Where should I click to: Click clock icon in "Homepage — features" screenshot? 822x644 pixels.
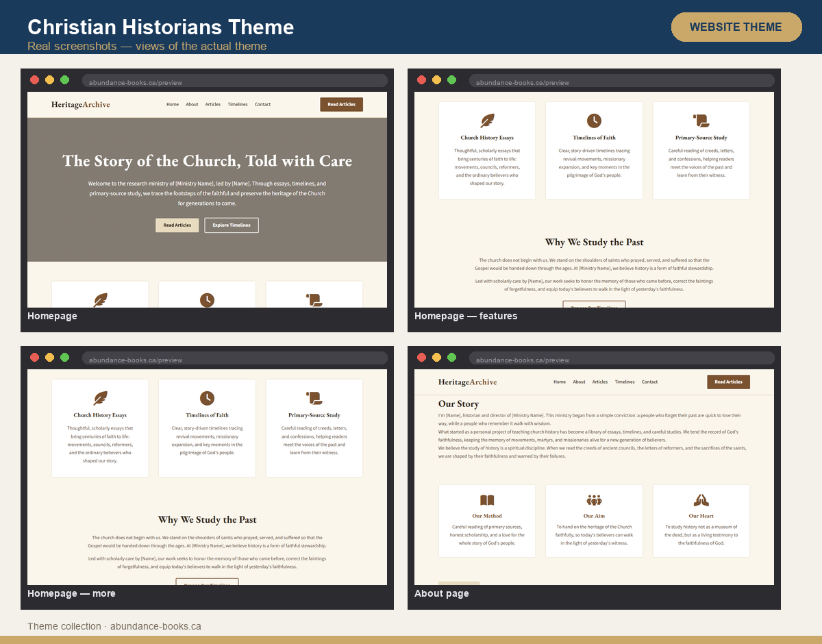(594, 121)
